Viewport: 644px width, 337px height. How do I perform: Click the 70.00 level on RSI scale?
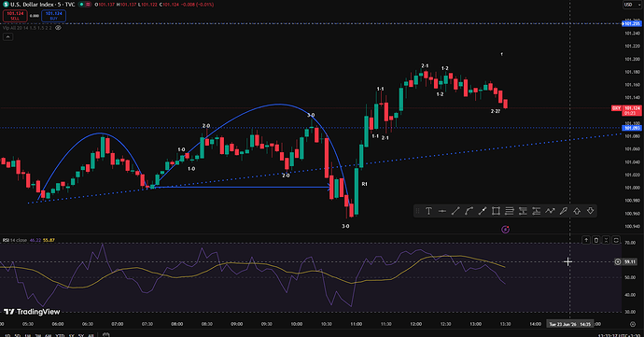coord(630,244)
